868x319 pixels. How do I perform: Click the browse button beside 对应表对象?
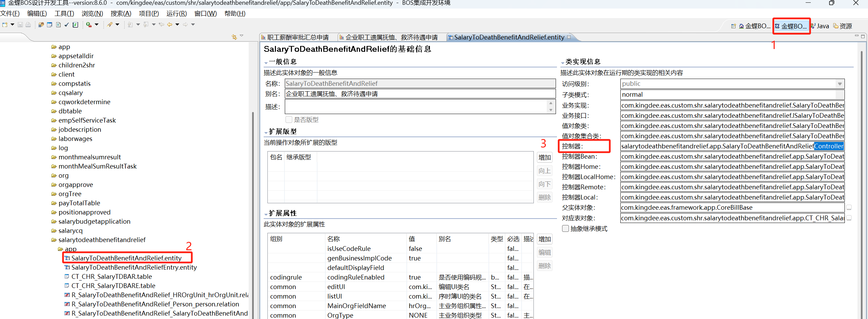tap(849, 218)
